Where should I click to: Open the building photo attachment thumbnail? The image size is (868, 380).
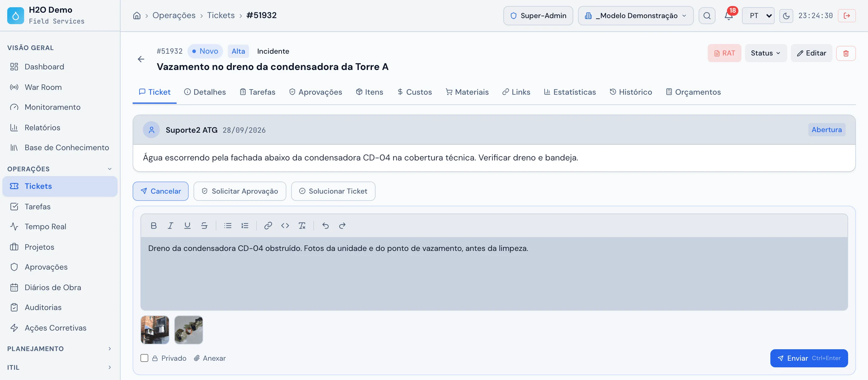155,330
